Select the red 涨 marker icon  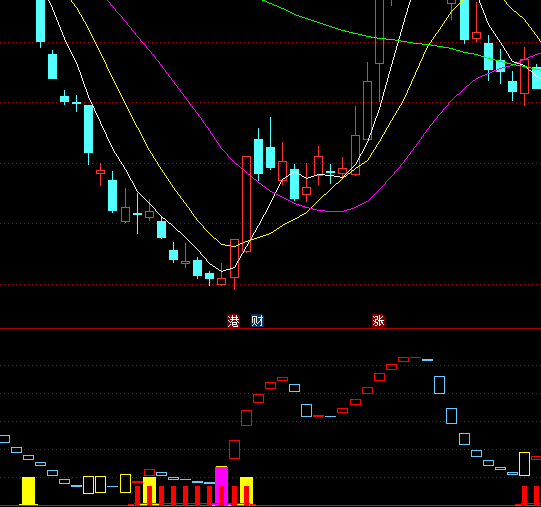pyautogui.click(x=378, y=321)
